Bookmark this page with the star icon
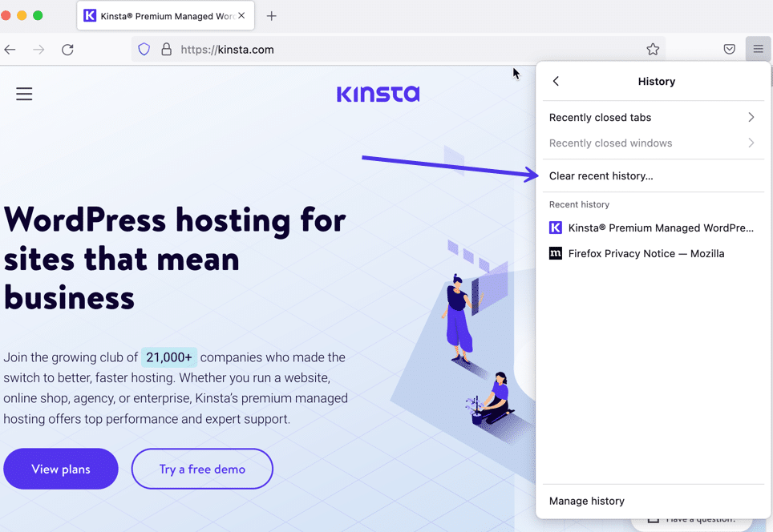This screenshot has width=773, height=532. click(653, 50)
